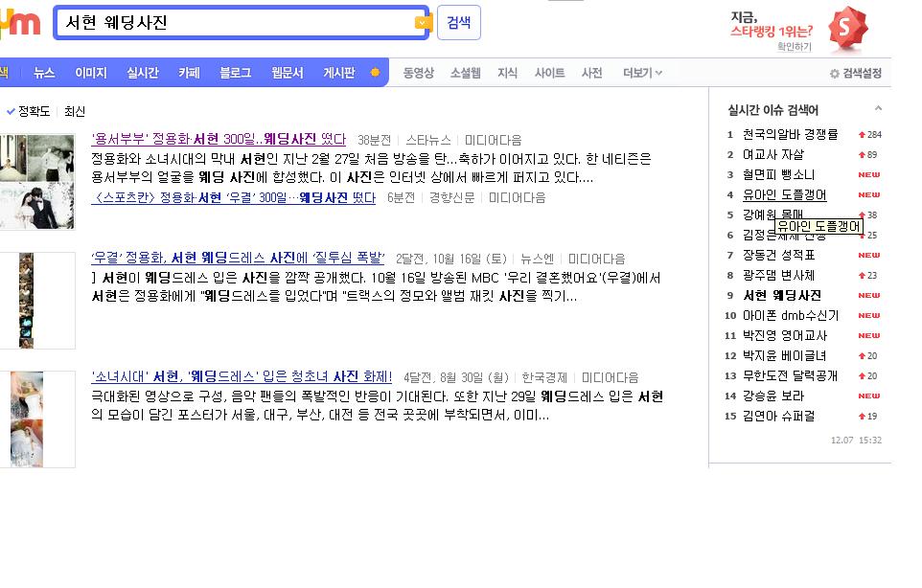The image size is (922, 588).
Task: Open the 사이트 tab
Action: pos(549,73)
